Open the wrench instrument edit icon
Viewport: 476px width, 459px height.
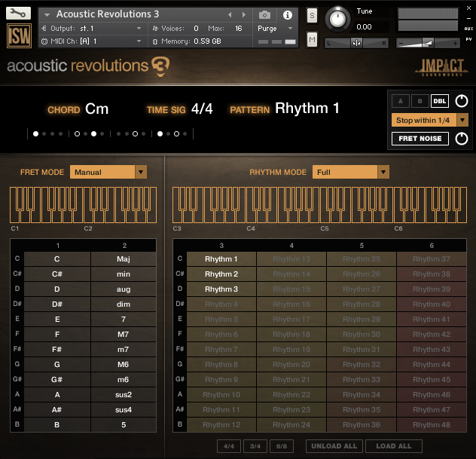coord(18,14)
